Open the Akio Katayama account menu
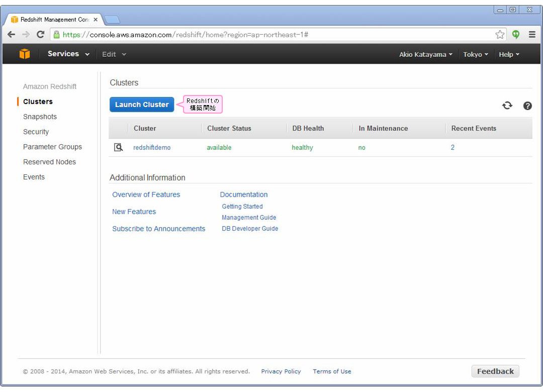 point(426,54)
